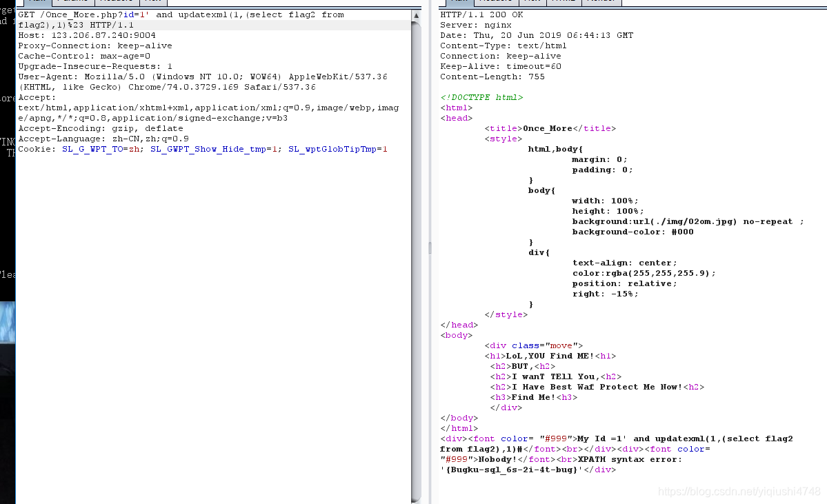827x504 pixels.
Task: Click the html,body{ CSS selector line
Action: (555, 149)
